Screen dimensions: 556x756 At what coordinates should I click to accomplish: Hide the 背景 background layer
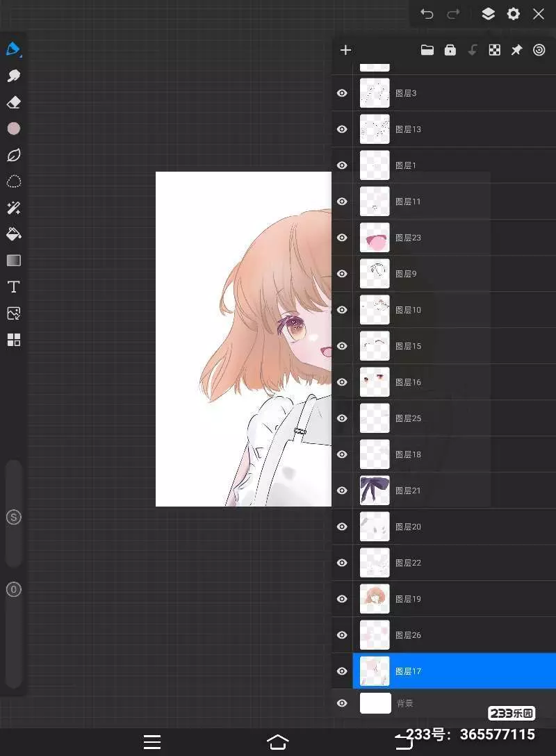click(x=342, y=703)
